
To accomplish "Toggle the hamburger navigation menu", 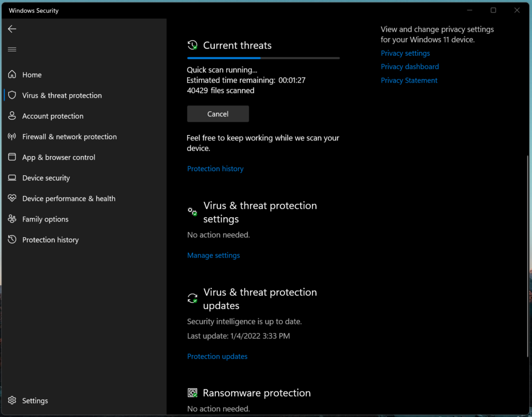I will [x=12, y=49].
